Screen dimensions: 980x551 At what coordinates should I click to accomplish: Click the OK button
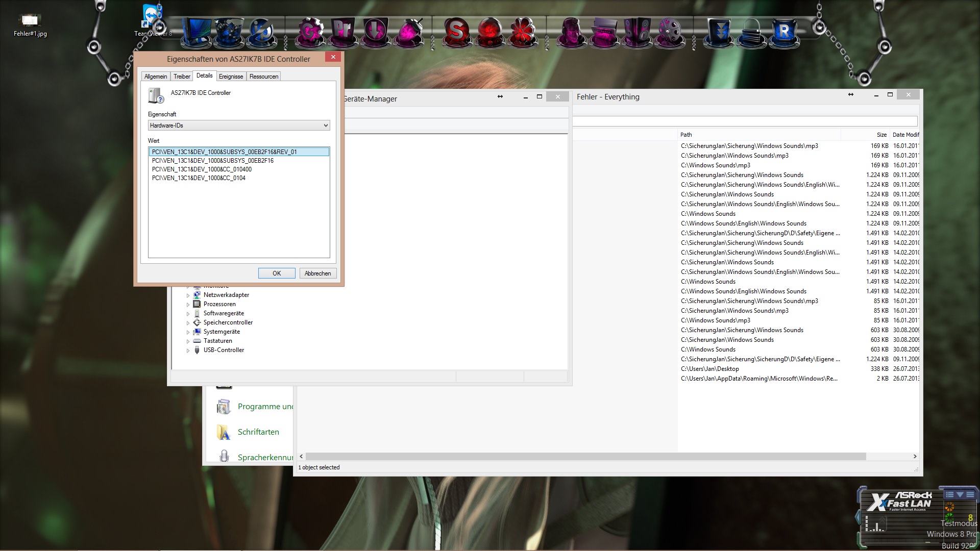point(276,273)
